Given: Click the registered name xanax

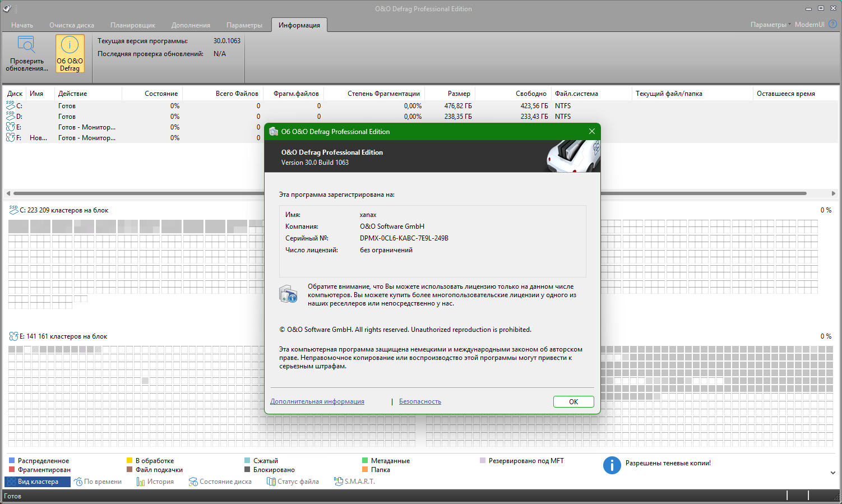Looking at the screenshot, I should (x=368, y=215).
